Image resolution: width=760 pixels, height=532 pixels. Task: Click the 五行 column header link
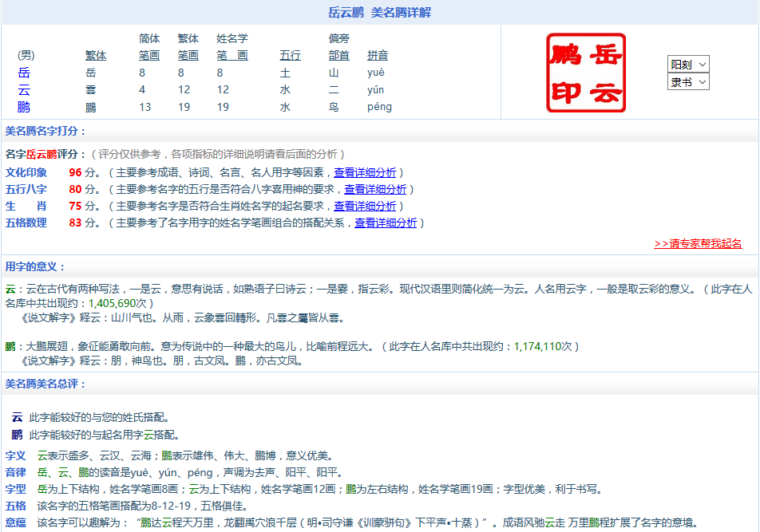point(290,55)
